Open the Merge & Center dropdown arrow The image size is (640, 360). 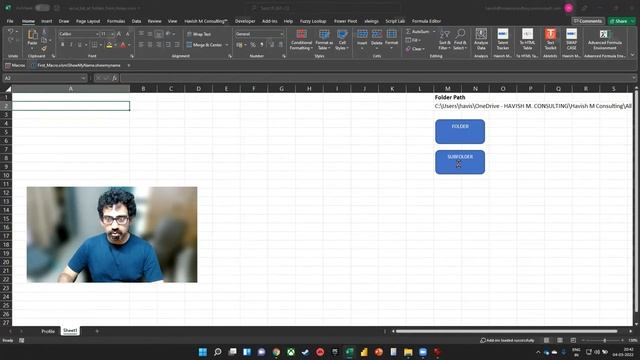pyautogui.click(x=227, y=45)
